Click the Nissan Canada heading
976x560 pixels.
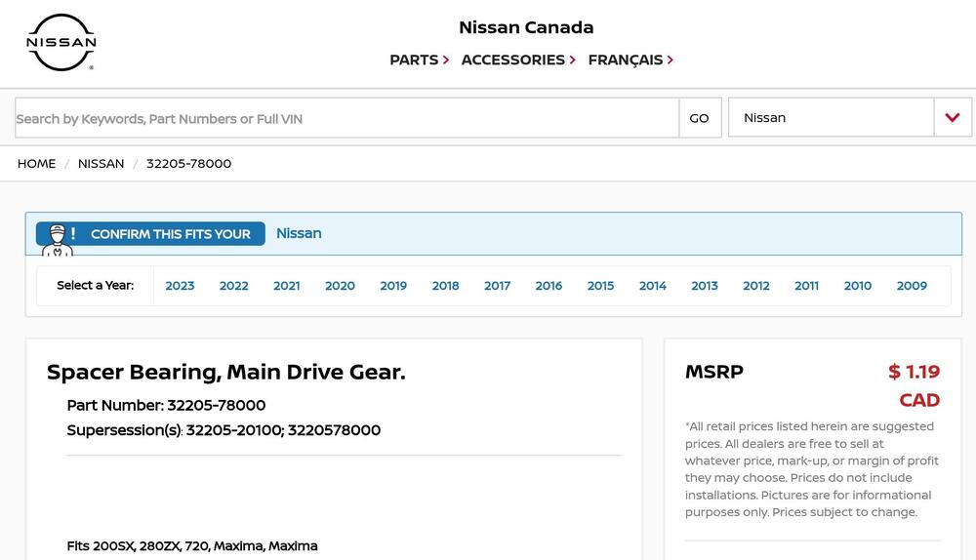[526, 27]
